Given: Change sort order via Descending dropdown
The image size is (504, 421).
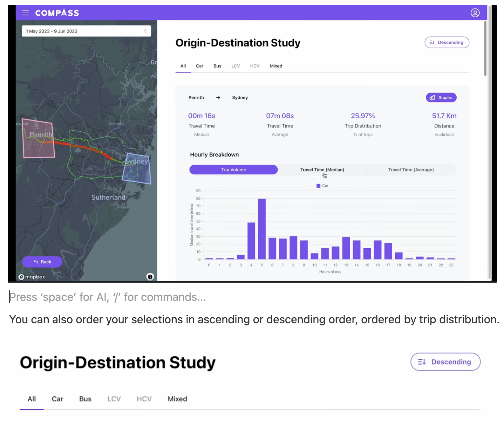Looking at the screenshot, I should tap(447, 42).
